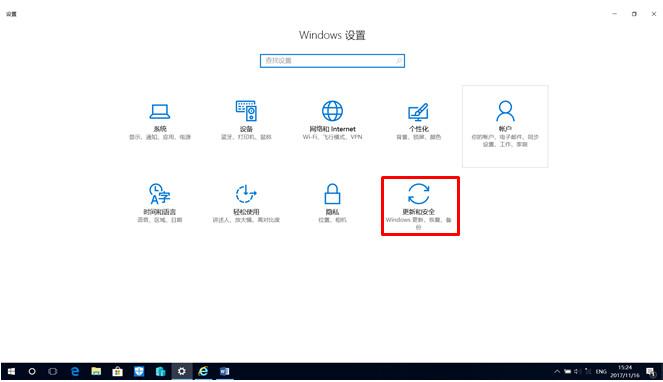The height and width of the screenshot is (382, 663).
Task: Switch to Word on the taskbar
Action: click(225, 371)
